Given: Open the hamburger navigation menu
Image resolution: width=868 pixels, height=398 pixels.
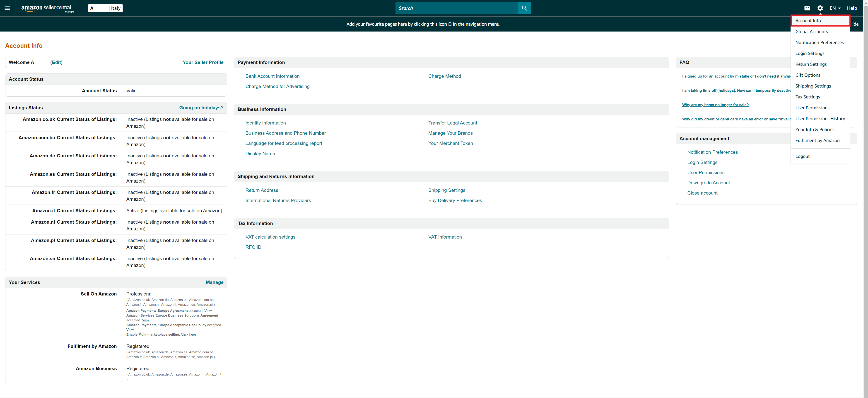Looking at the screenshot, I should click(7, 8).
